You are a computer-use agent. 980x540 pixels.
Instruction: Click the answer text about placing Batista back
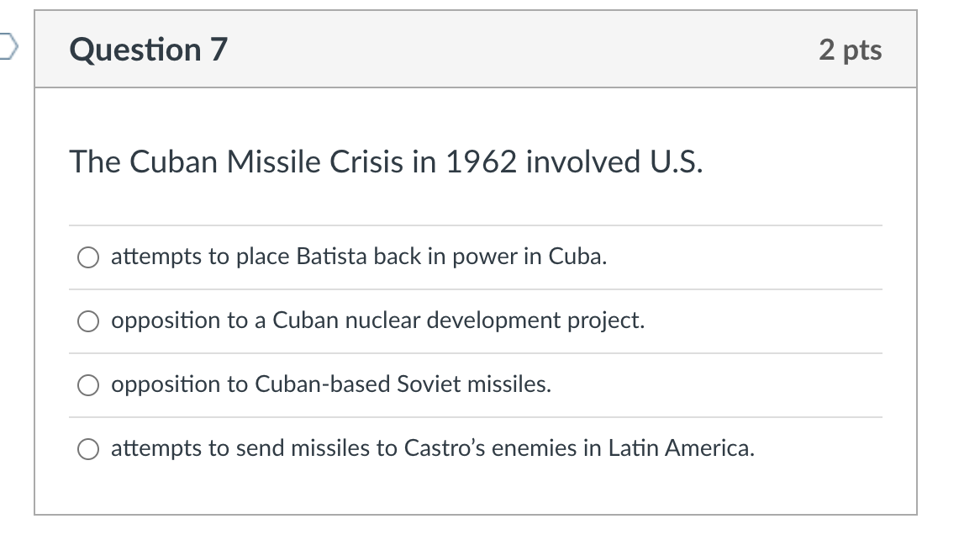359,257
